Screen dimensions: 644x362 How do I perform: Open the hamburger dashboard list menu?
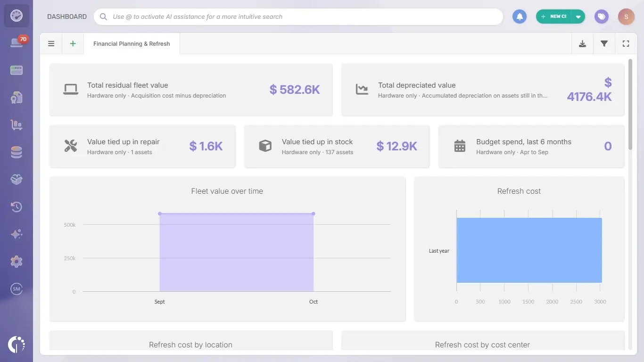pyautogui.click(x=51, y=44)
